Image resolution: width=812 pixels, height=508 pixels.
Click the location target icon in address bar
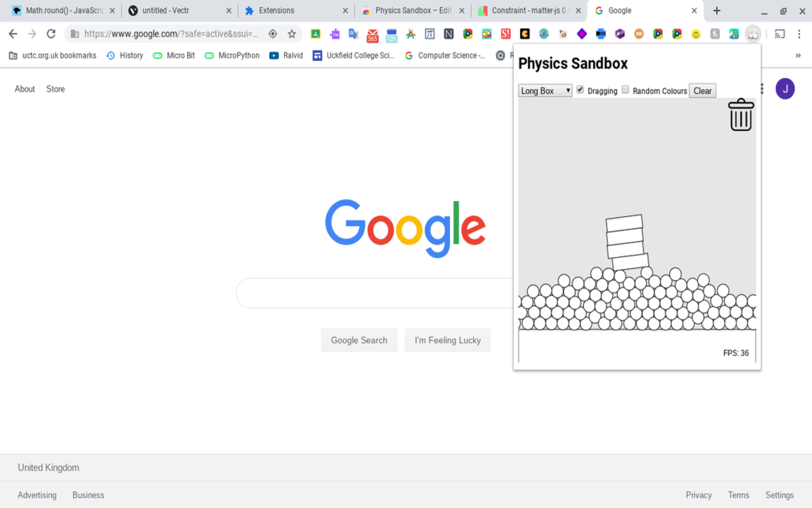[x=273, y=34]
